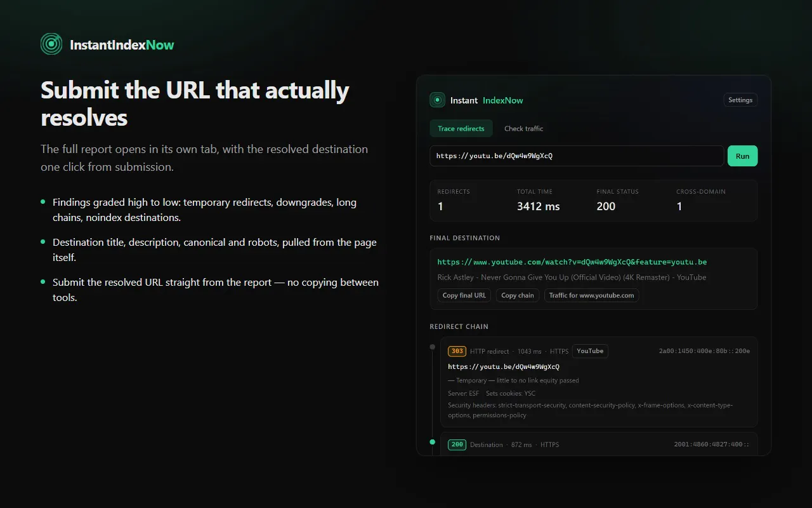This screenshot has height=508, width=812.
Task: Focus the URL input containing youtu.be/dQw4w9WgXcQ
Action: point(577,156)
